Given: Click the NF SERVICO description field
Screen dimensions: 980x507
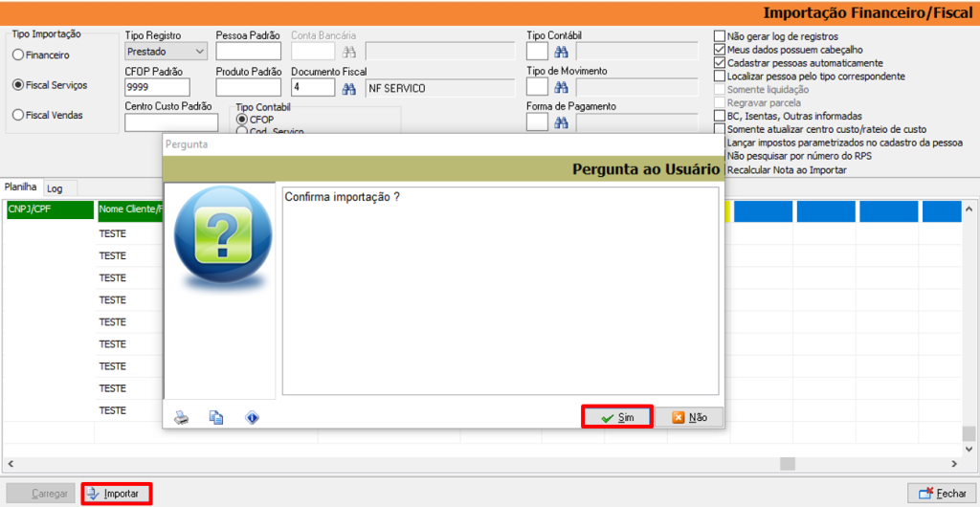Looking at the screenshot, I should [x=440, y=88].
